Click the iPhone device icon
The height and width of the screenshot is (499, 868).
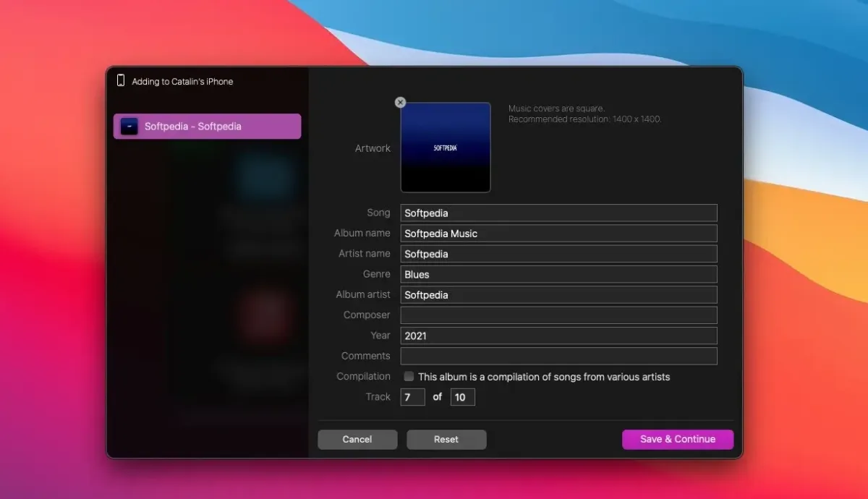(121, 81)
